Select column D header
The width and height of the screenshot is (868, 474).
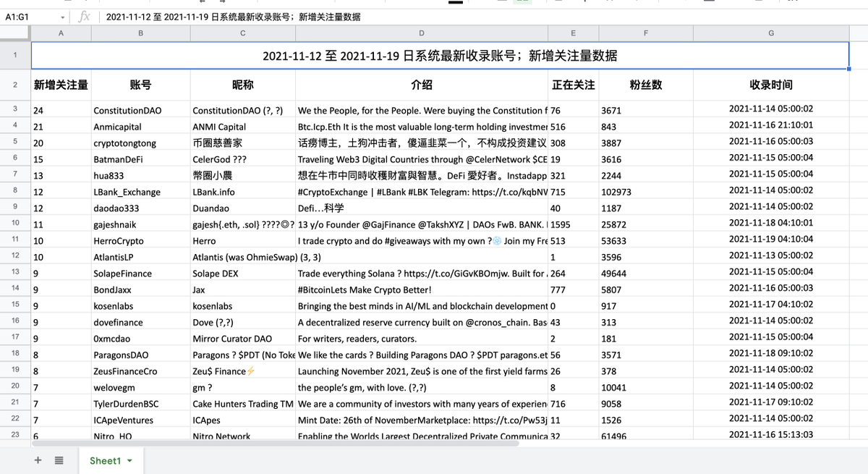point(421,33)
